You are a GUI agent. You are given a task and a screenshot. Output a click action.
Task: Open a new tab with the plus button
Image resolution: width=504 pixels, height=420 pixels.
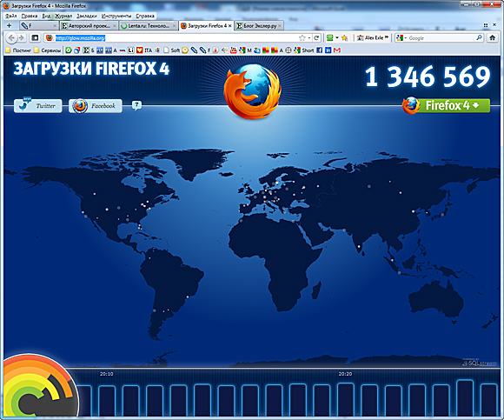[x=9, y=25]
